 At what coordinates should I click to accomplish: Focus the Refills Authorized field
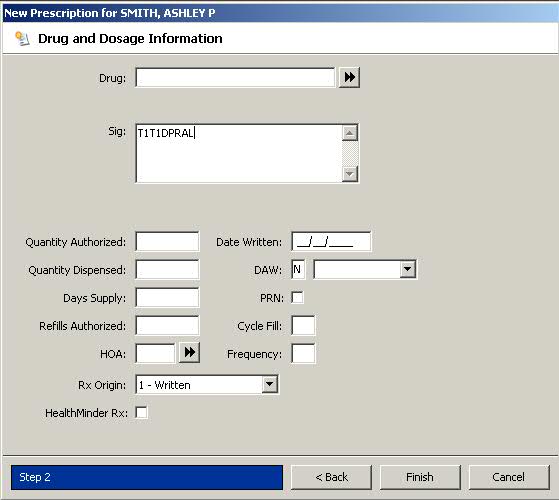pos(167,326)
